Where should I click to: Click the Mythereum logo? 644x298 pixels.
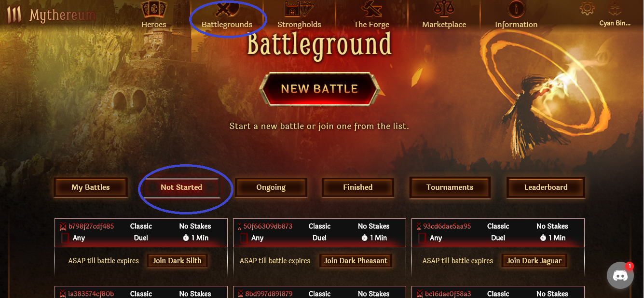coord(51,15)
